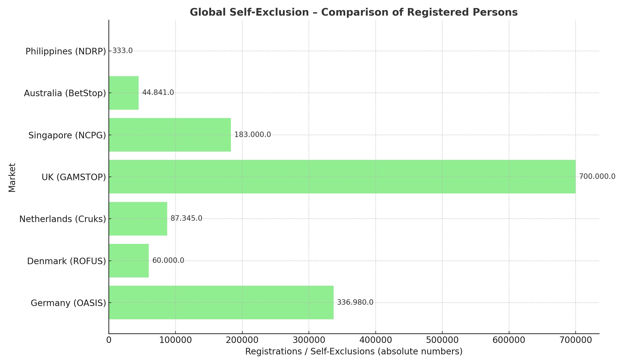Click the Market y-axis title
Screen dimensions: 624x364
[x=12, y=178]
